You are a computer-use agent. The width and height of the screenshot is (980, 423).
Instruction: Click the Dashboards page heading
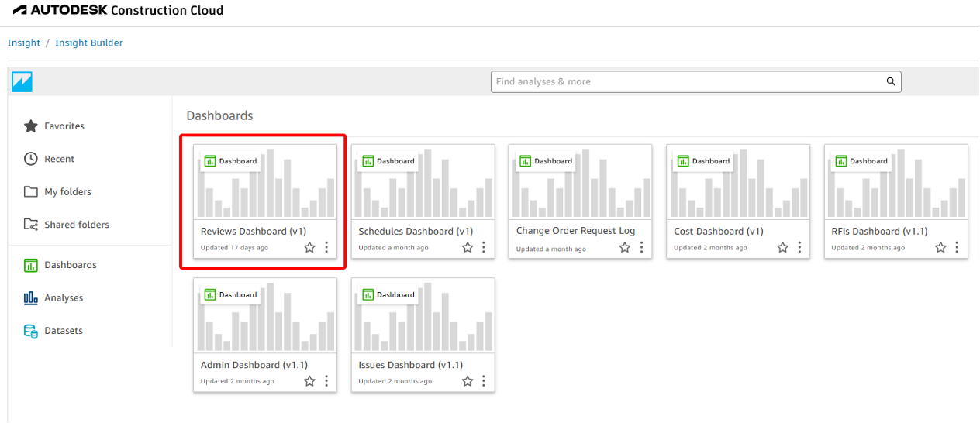click(x=219, y=115)
